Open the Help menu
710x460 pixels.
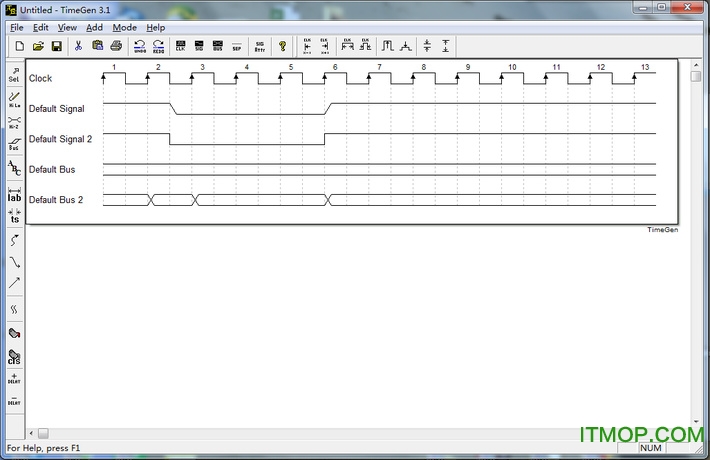(x=155, y=28)
